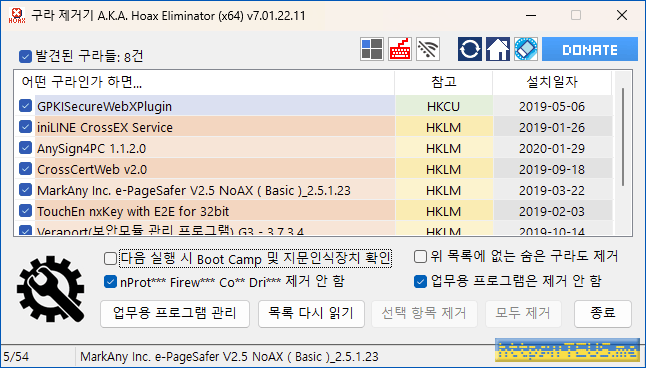Click the 모두 제거 button

(x=523, y=314)
